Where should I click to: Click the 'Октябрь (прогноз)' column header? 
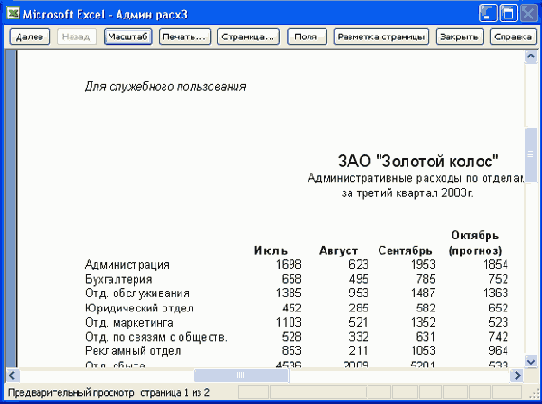point(475,243)
